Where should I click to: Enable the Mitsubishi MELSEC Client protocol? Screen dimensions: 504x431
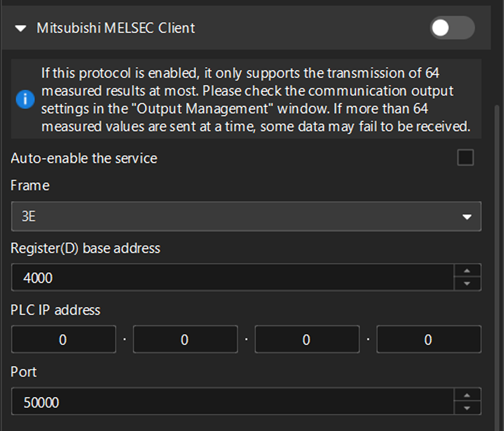[x=452, y=29]
